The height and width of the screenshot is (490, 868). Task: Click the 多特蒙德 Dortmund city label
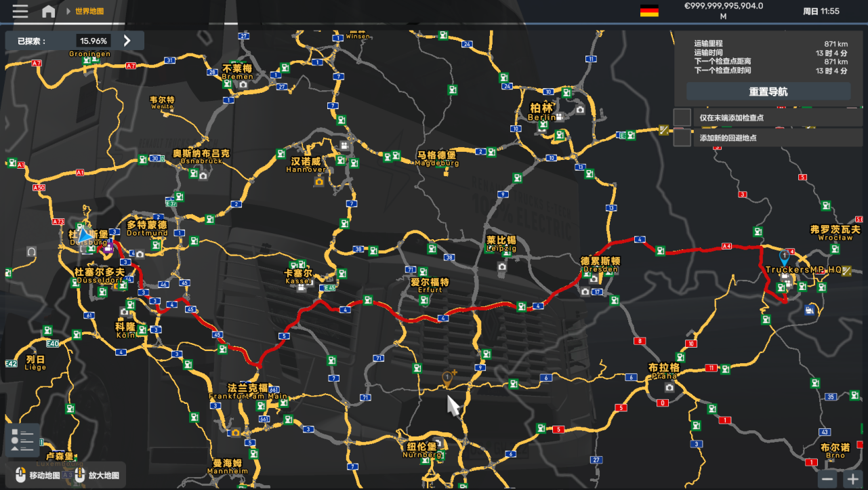(147, 228)
